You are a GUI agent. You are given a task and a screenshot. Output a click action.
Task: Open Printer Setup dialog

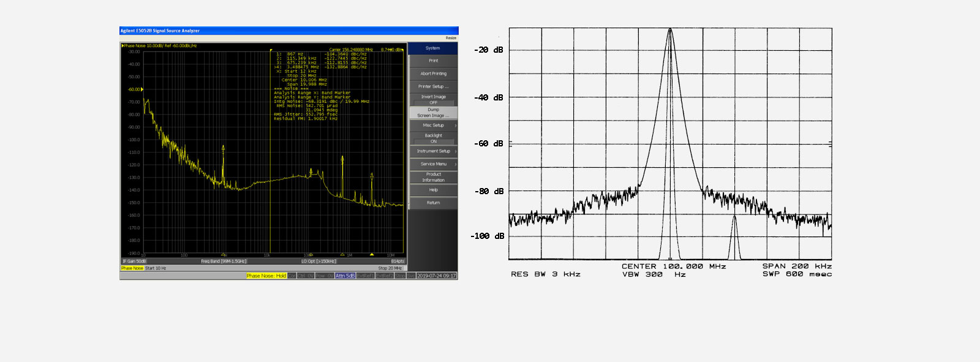pos(433,86)
